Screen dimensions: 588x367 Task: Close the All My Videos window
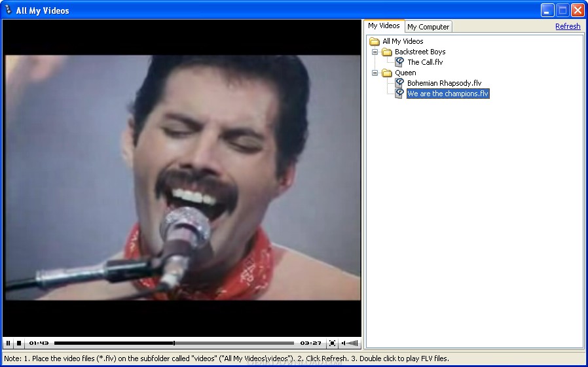[x=578, y=10]
